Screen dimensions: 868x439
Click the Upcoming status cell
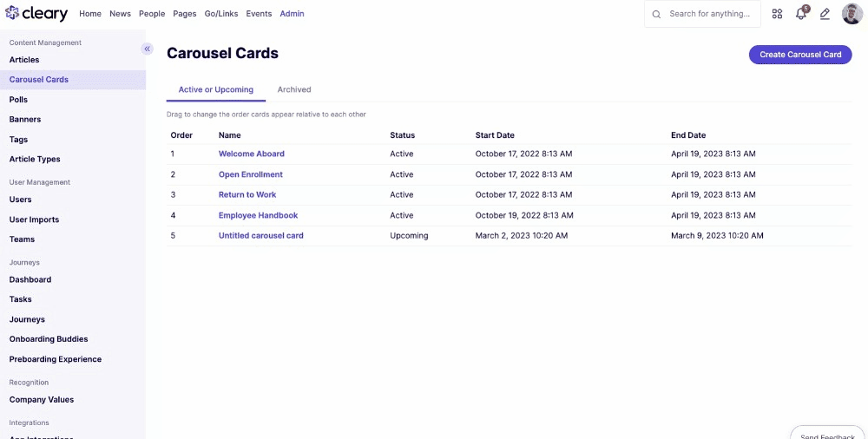tap(409, 236)
